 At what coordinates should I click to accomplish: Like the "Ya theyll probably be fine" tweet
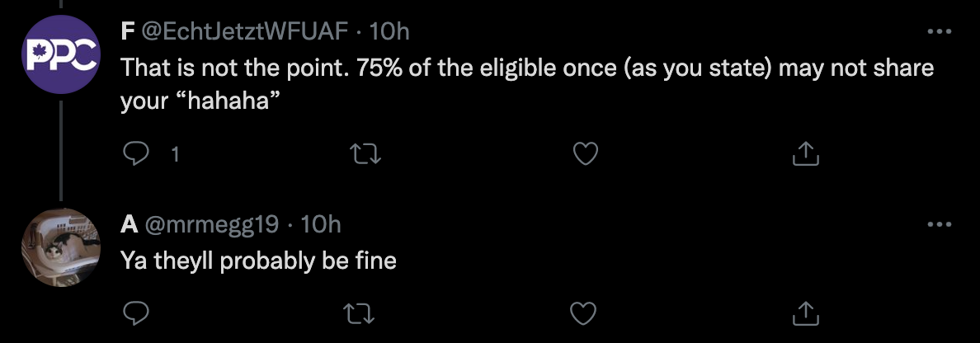pyautogui.click(x=584, y=313)
